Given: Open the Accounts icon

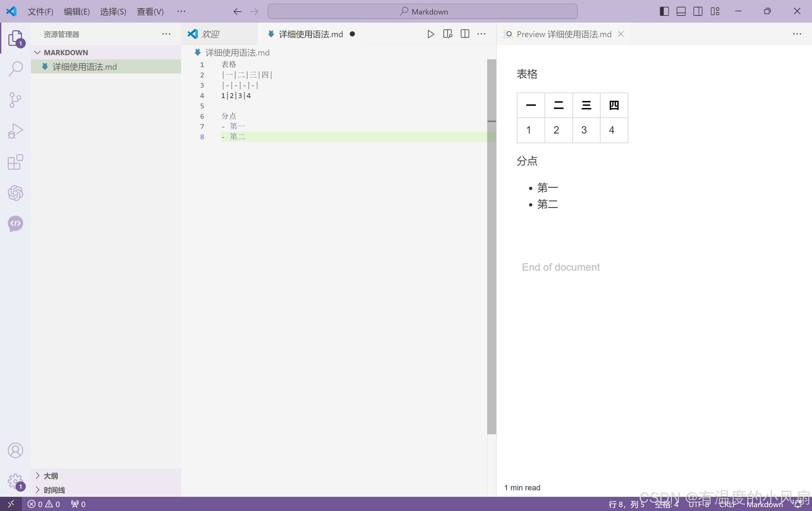Looking at the screenshot, I should tap(15, 450).
